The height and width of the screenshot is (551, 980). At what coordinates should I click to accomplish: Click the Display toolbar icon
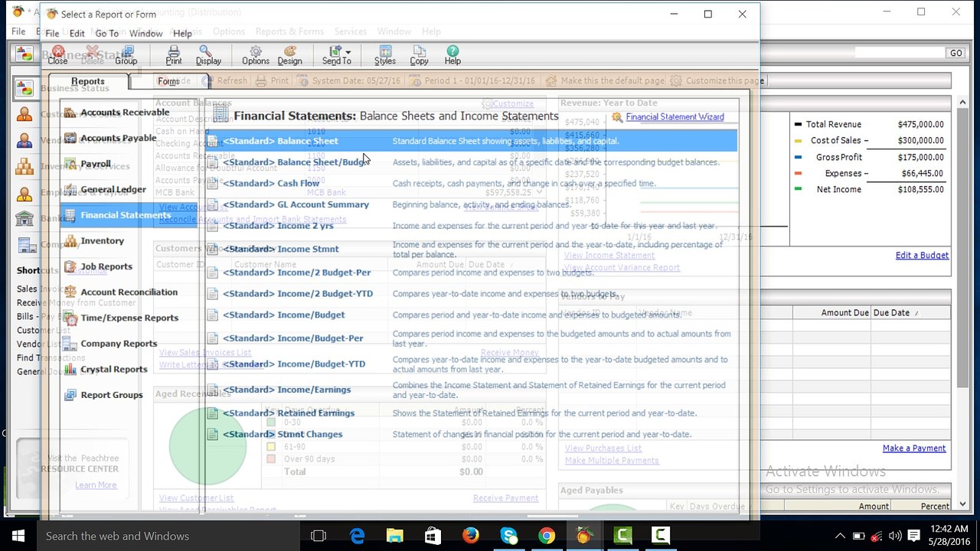click(x=208, y=54)
